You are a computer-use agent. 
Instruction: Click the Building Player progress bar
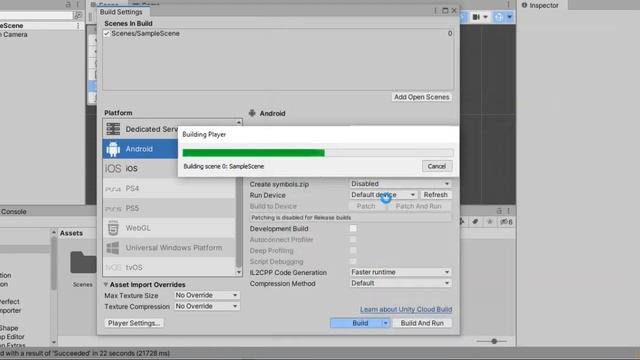pyautogui.click(x=318, y=153)
